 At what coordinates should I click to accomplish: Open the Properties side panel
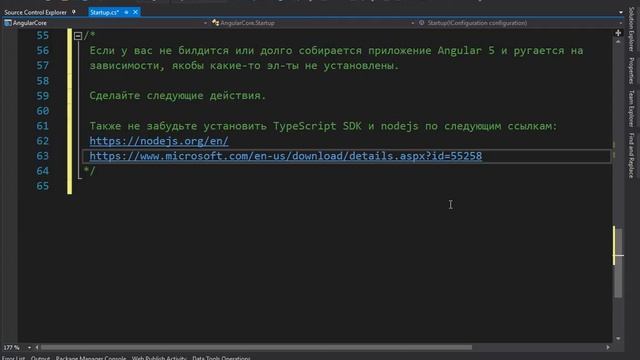[631, 71]
